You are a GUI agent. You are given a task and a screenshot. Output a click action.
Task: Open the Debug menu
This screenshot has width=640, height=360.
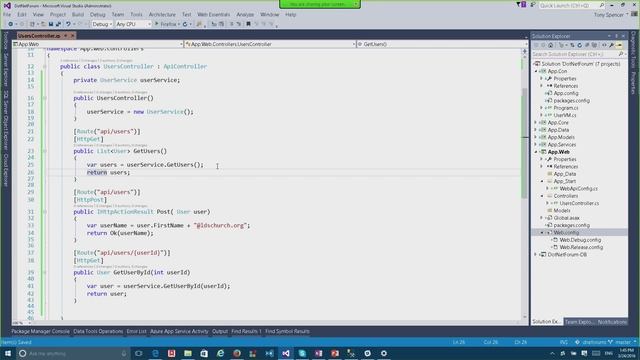pyautogui.click(x=98, y=15)
